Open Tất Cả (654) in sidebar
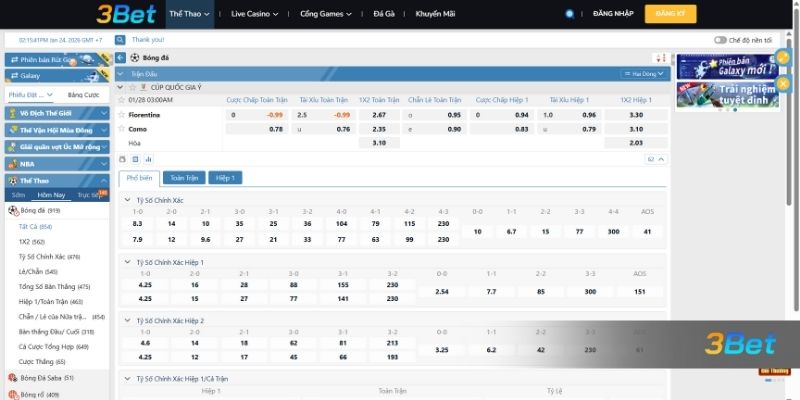 tap(35, 227)
